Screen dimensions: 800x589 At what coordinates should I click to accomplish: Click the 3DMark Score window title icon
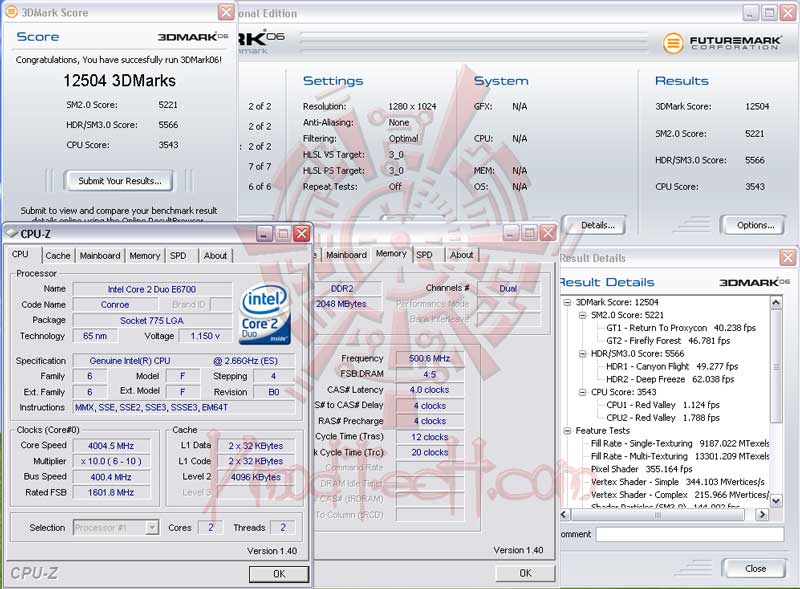tap(11, 12)
